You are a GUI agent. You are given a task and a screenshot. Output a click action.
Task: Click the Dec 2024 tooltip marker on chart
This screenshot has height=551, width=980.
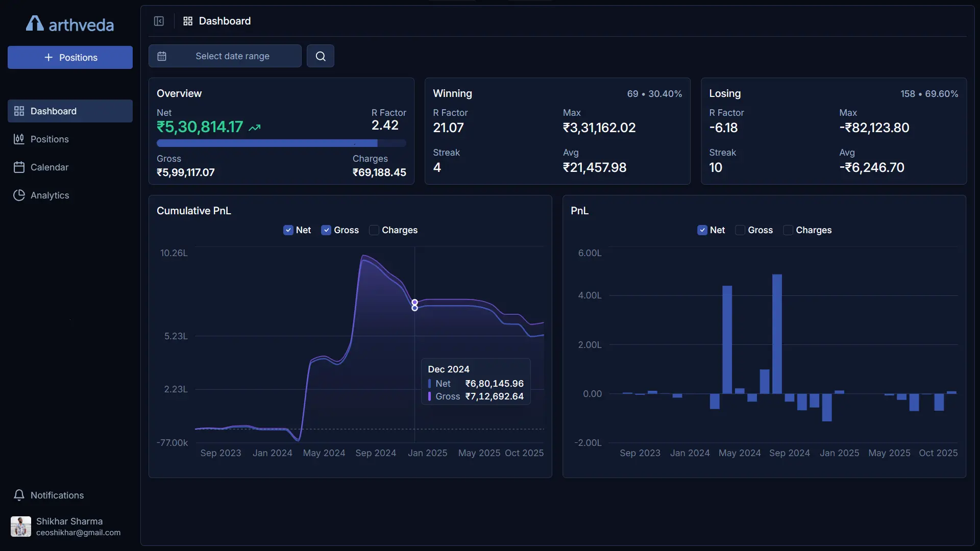(415, 305)
